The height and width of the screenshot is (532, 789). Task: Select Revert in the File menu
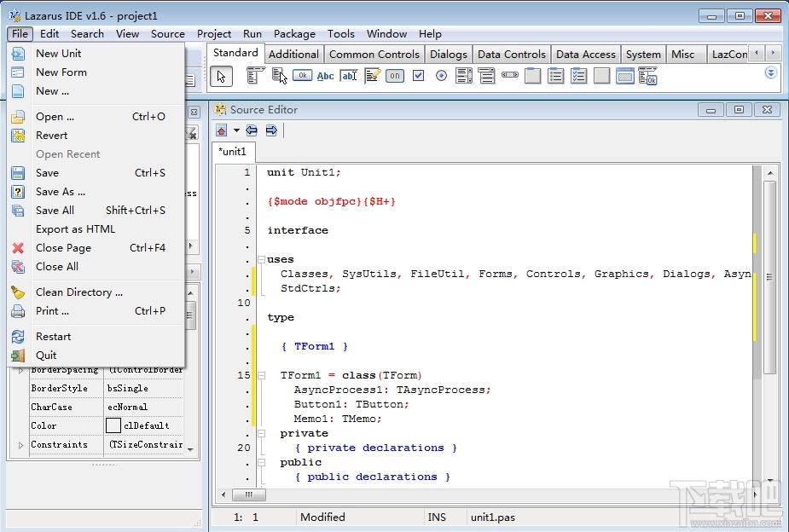click(96, 136)
